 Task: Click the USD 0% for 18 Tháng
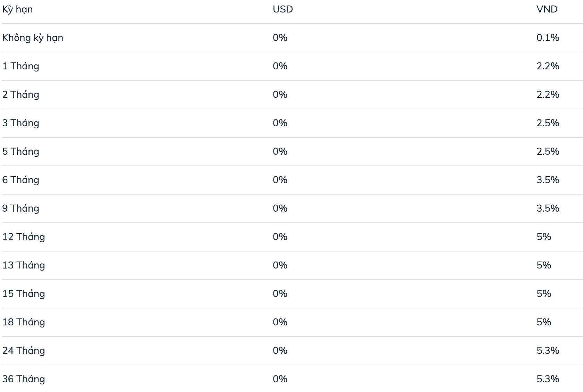(280, 322)
